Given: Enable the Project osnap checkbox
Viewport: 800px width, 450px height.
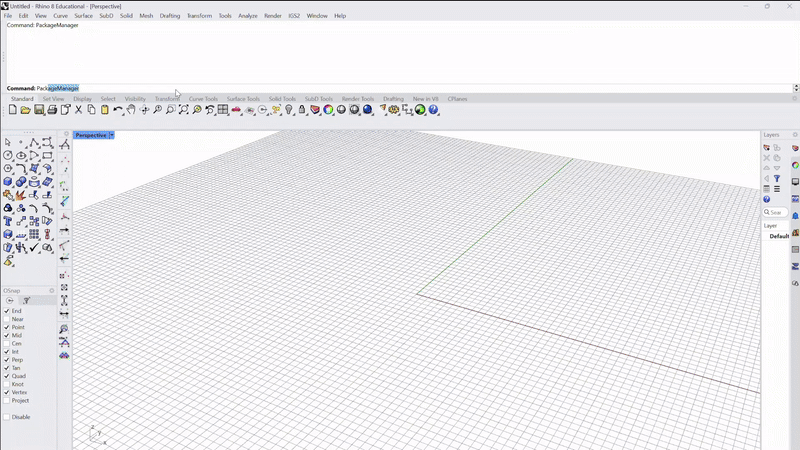Looking at the screenshot, I should click(7, 401).
